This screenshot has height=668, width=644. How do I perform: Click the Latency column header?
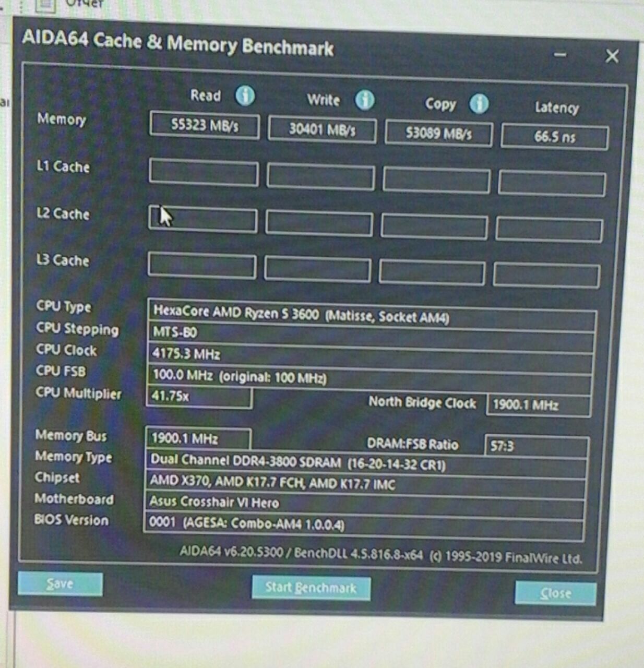[x=557, y=108]
